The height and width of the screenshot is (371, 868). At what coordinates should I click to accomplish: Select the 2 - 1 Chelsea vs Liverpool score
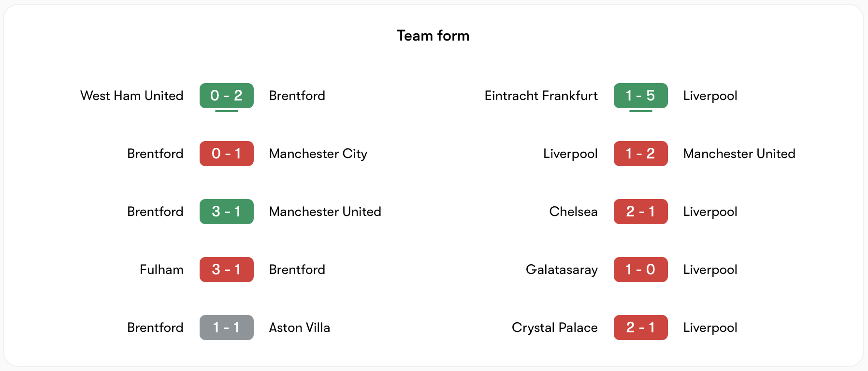click(x=640, y=212)
